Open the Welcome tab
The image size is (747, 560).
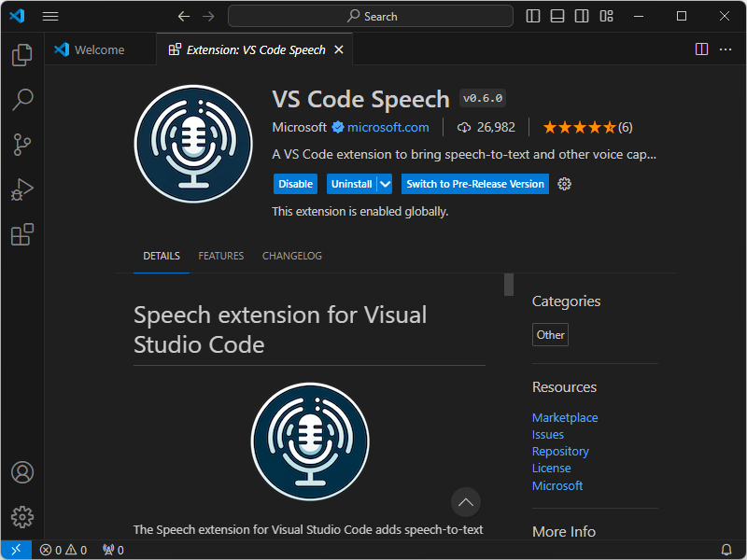[x=100, y=49]
